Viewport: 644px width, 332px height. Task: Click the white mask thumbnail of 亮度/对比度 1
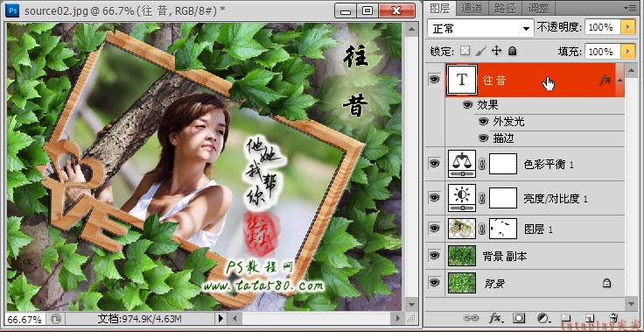(503, 198)
